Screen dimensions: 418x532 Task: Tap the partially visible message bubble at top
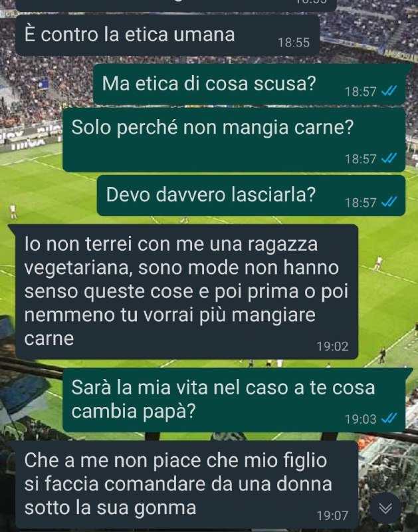point(175,5)
